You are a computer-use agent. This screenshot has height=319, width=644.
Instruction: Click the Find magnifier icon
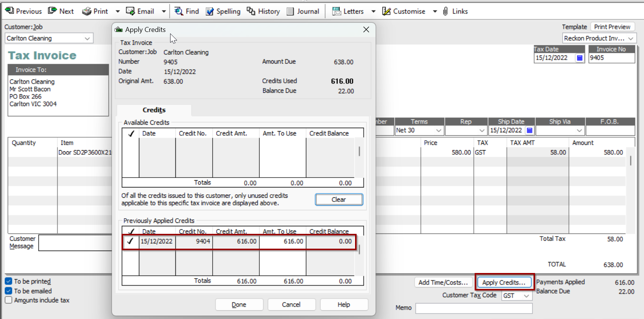[x=178, y=11]
